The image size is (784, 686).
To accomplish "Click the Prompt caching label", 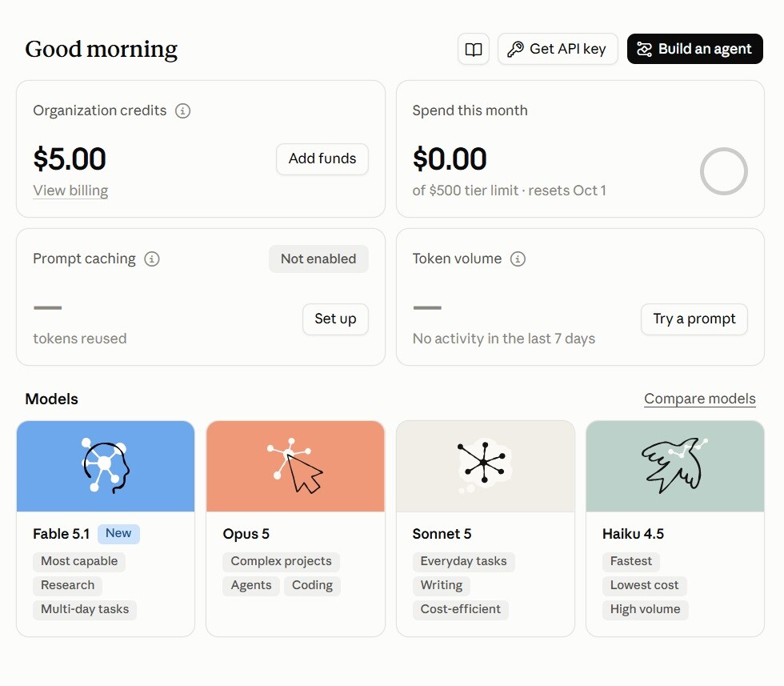I will 84,259.
